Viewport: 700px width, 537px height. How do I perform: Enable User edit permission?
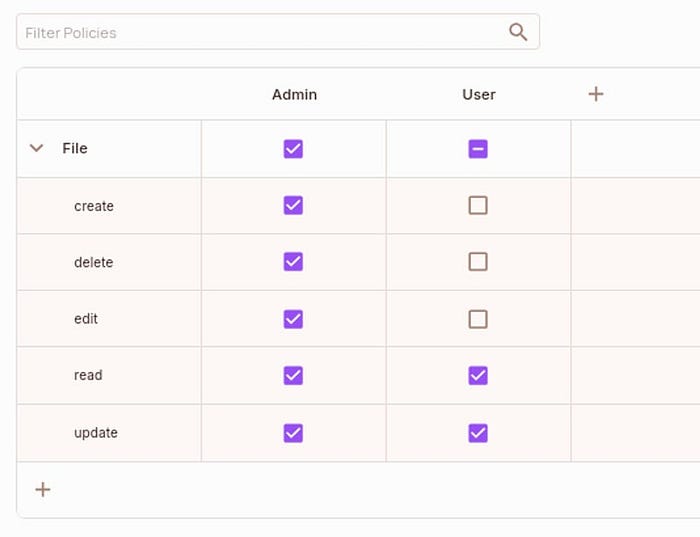pos(478,319)
